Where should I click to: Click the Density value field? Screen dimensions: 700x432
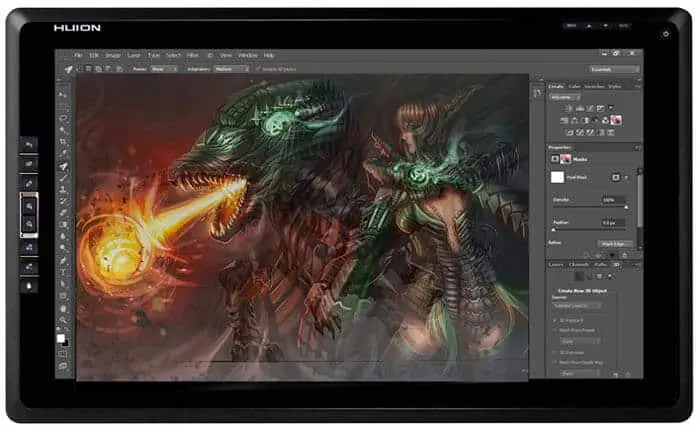pos(613,200)
